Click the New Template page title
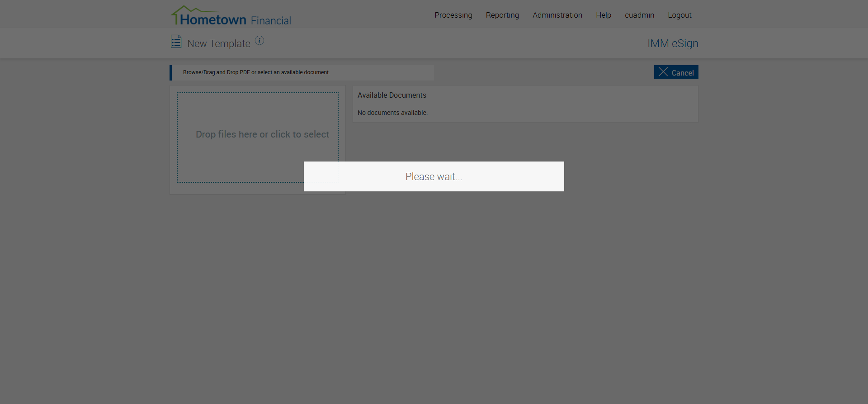This screenshot has width=868, height=404. [x=219, y=43]
